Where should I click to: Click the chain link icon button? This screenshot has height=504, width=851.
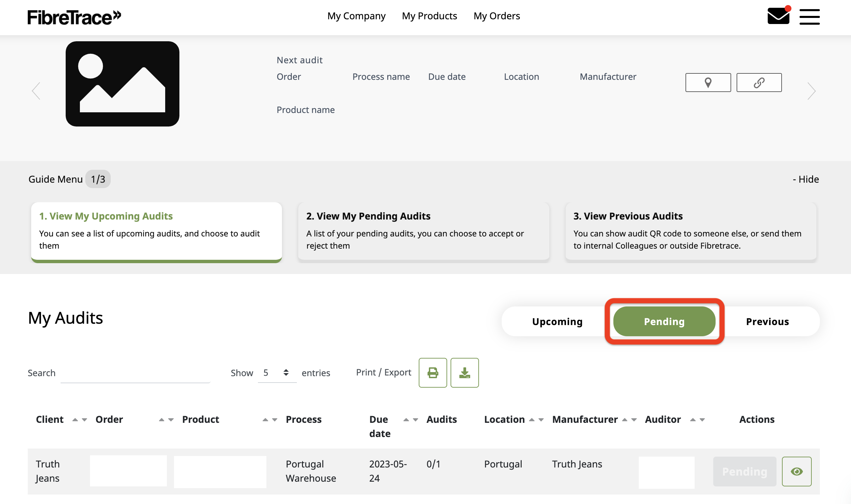coord(759,83)
